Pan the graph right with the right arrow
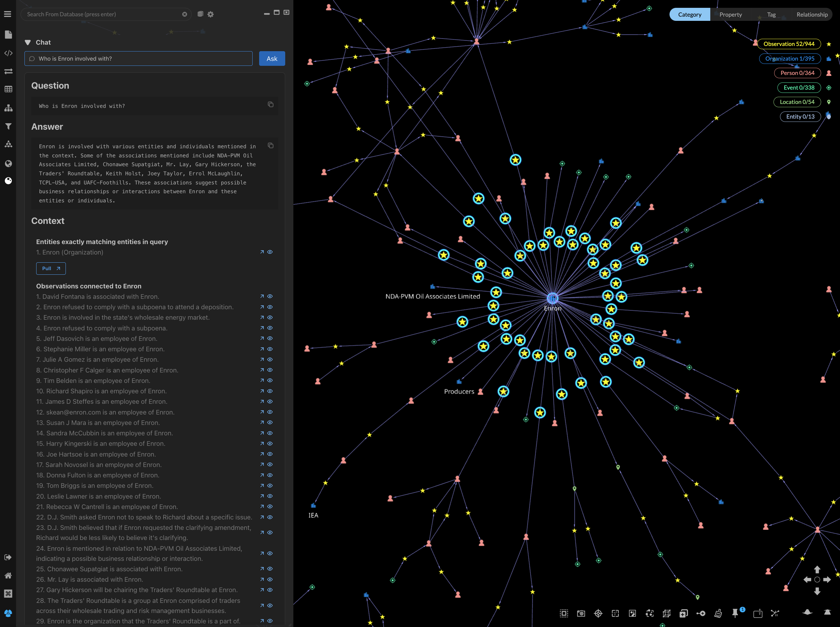The width and height of the screenshot is (840, 627). pyautogui.click(x=827, y=579)
